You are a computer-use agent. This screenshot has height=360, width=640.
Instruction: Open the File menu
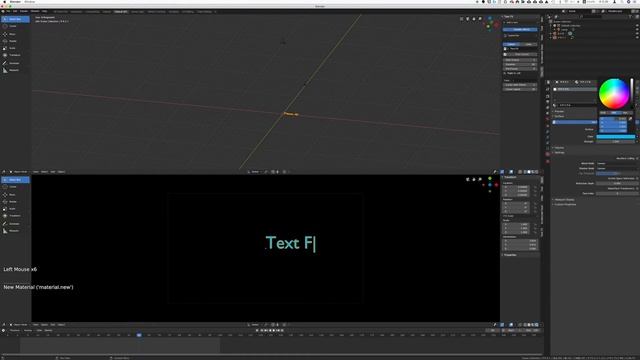click(8, 11)
